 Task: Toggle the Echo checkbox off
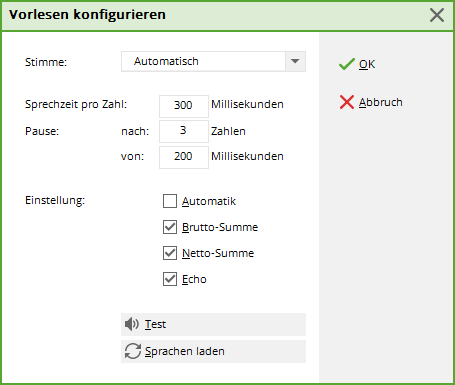tap(170, 279)
